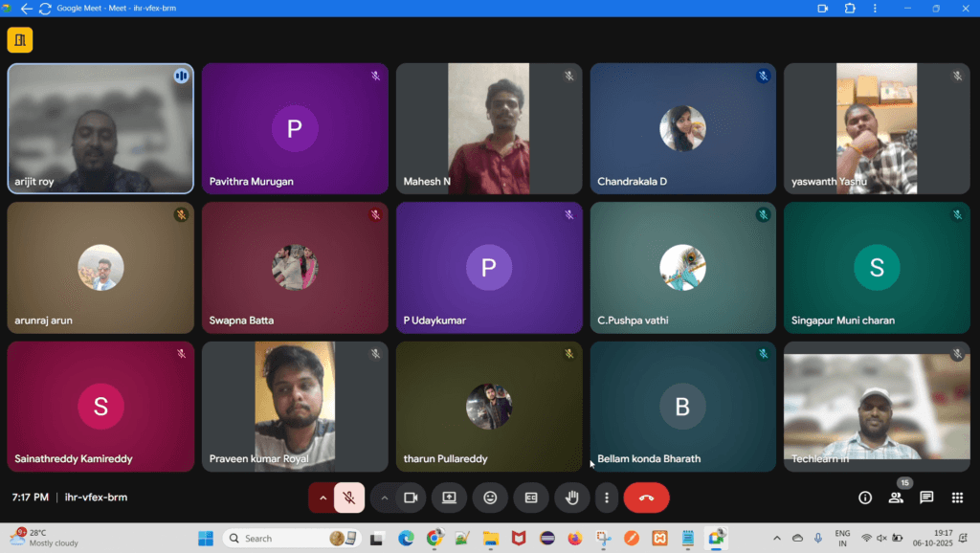Image resolution: width=980 pixels, height=553 pixels.
Task: Leave the call with red hang-up button
Action: 646,498
